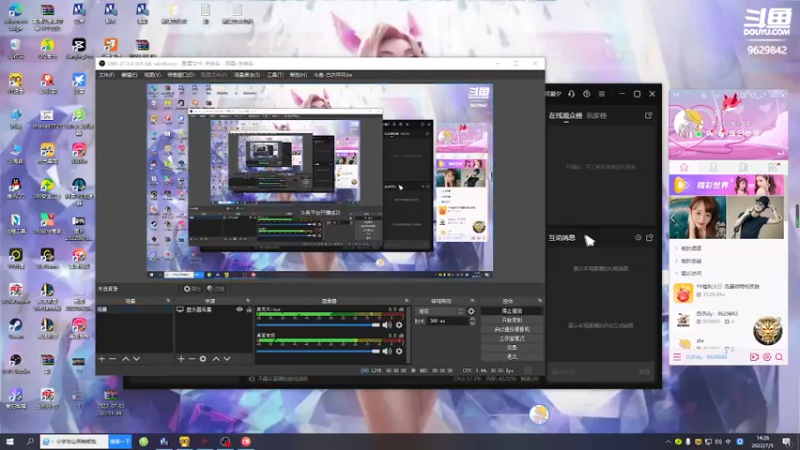Open the OBS Tools menu (工具)
800x450 pixels.
pyautogui.click(x=275, y=75)
